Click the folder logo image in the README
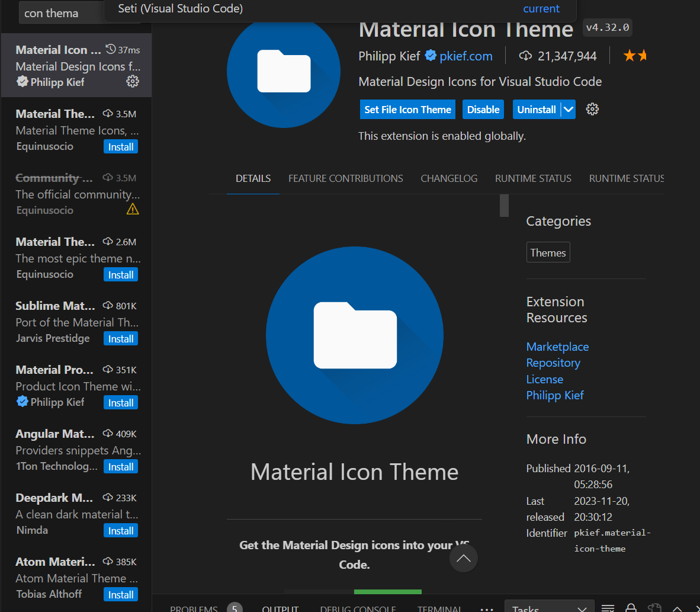 point(355,335)
